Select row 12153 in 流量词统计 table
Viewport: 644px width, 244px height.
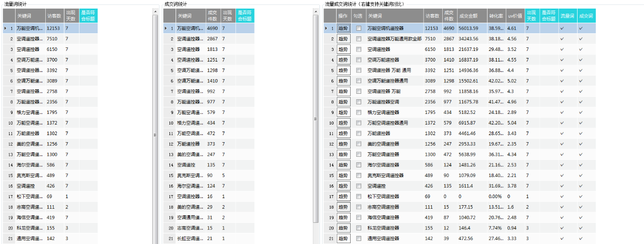[x=50, y=29]
